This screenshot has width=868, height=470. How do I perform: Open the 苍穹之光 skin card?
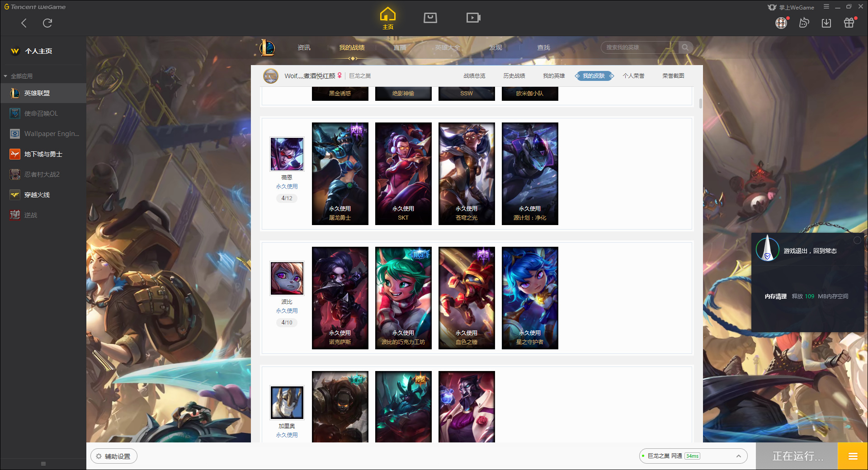click(467, 174)
